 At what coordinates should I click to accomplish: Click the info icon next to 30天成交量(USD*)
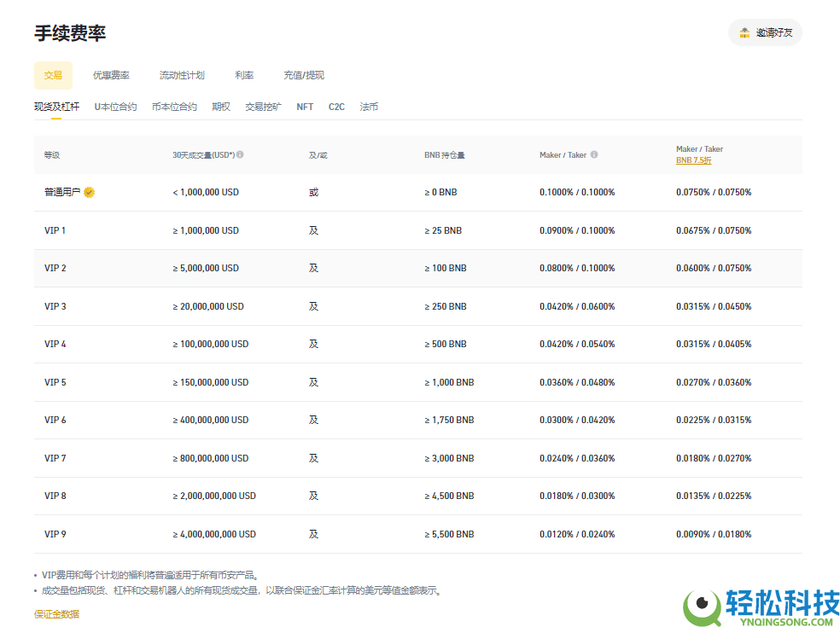(x=240, y=154)
